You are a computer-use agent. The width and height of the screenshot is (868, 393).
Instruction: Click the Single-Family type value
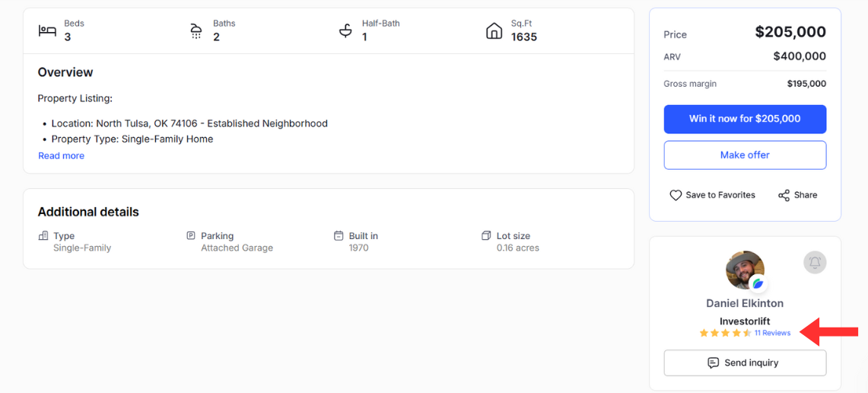click(82, 248)
